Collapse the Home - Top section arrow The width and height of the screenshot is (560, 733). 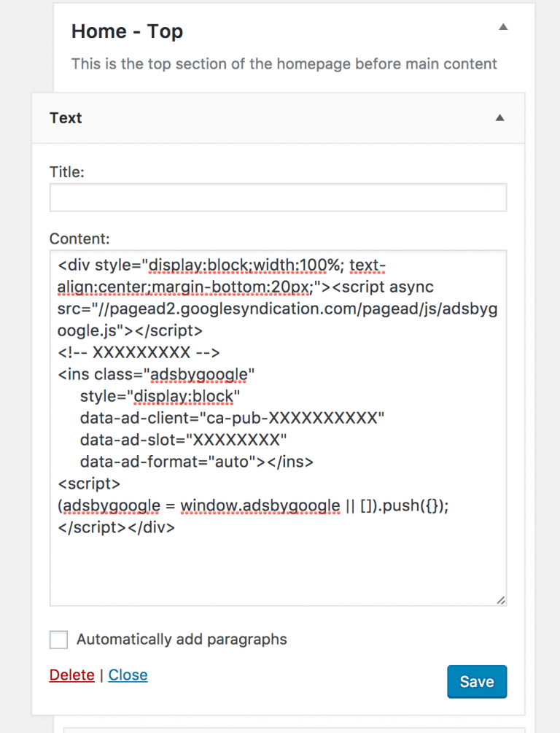(x=502, y=27)
